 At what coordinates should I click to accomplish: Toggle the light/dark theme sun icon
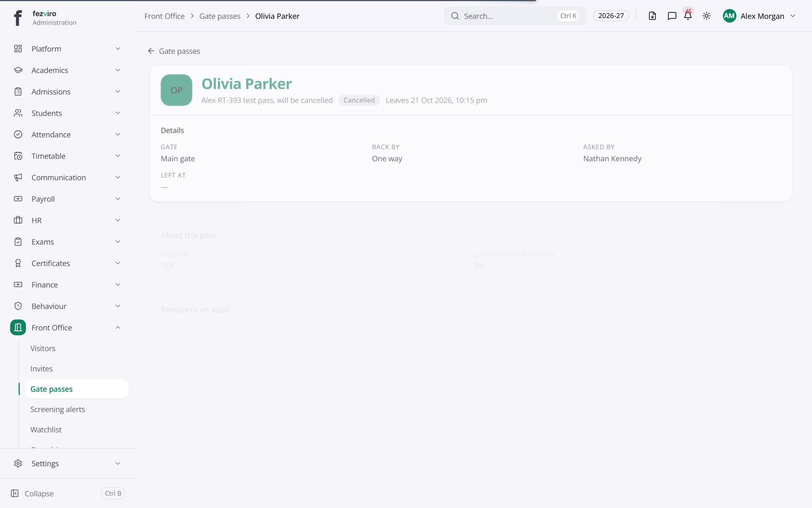click(706, 16)
